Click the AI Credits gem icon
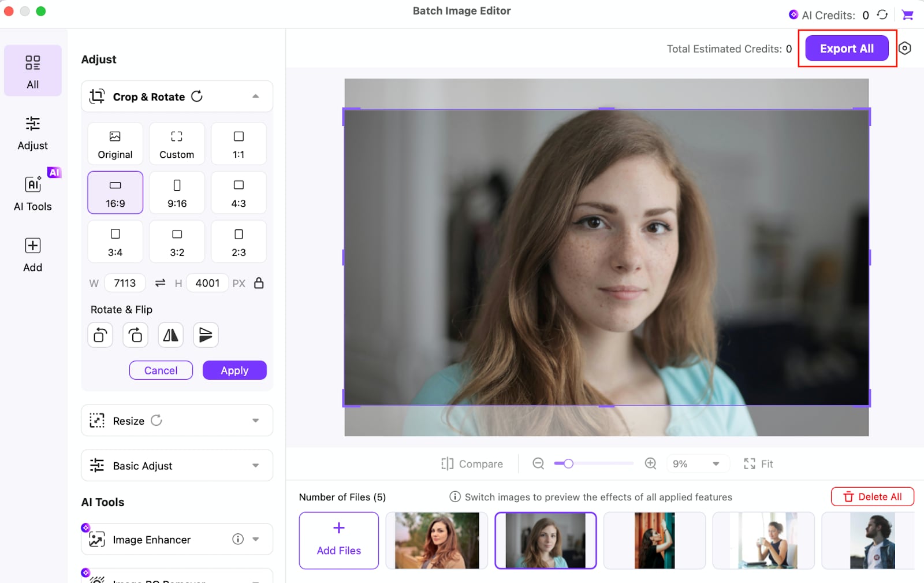The width and height of the screenshot is (924, 583). pyautogui.click(x=793, y=14)
